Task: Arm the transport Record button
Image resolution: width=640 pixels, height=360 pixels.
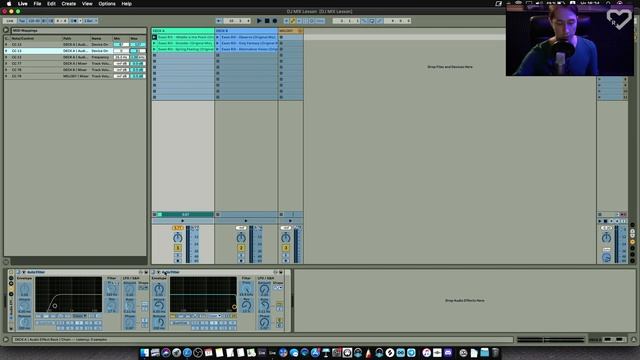Action: point(275,20)
